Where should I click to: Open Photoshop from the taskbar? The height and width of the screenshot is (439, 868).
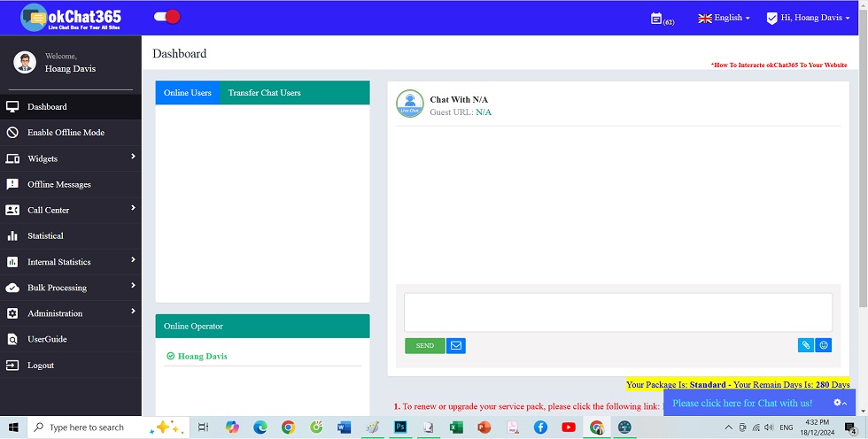coord(400,427)
